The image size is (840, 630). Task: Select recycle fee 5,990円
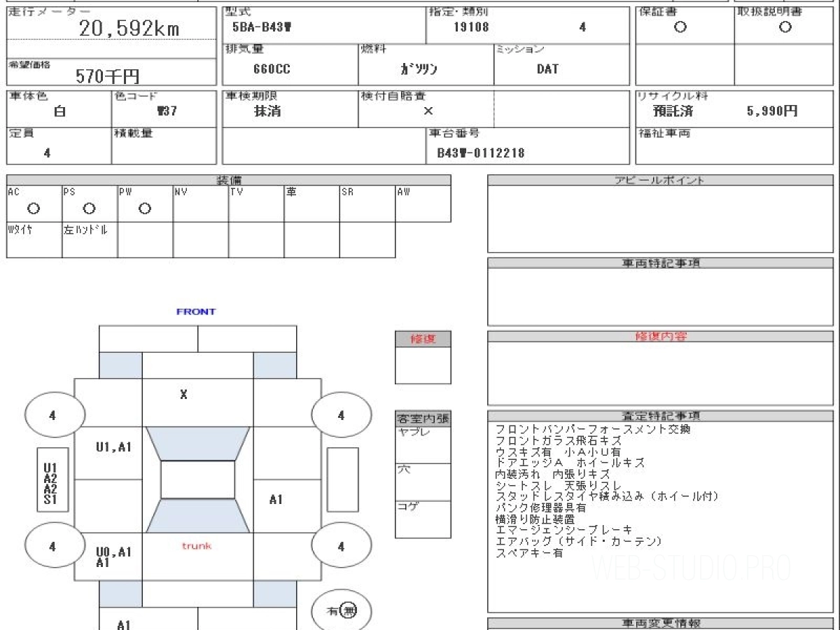(772, 111)
